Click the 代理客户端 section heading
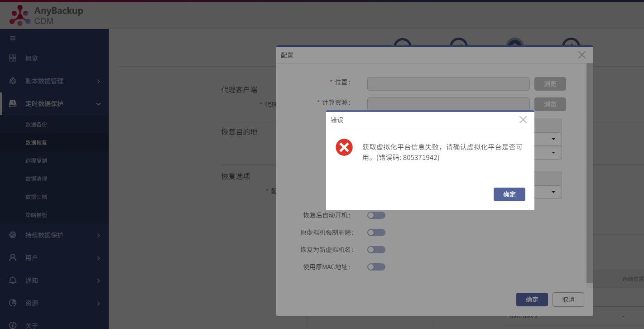 tap(239, 90)
